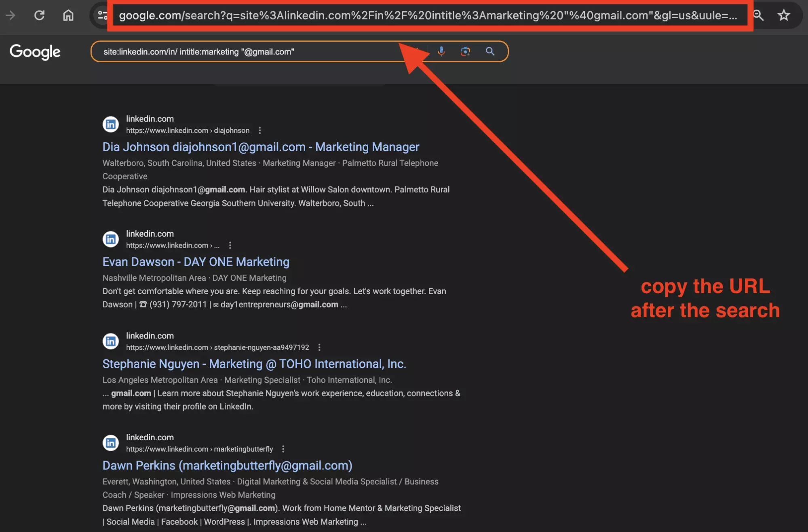Click the search magnifier in the search bar
808x532 pixels.
pyautogui.click(x=489, y=51)
